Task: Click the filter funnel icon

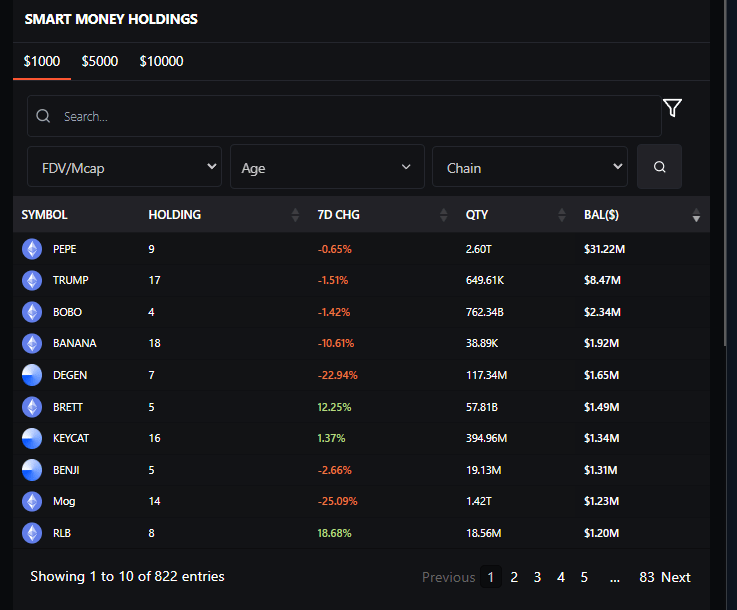Action: click(x=672, y=108)
